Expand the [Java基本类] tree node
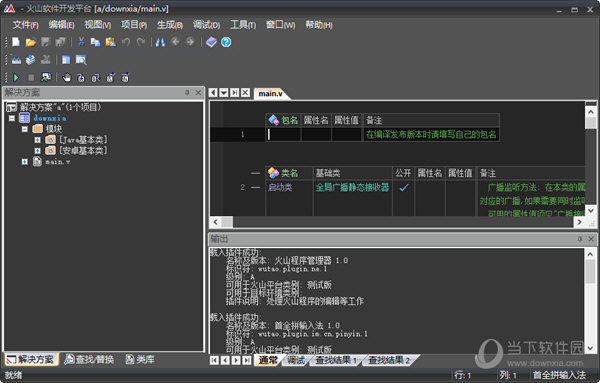Viewport: 600px width, 383px height. [38, 140]
